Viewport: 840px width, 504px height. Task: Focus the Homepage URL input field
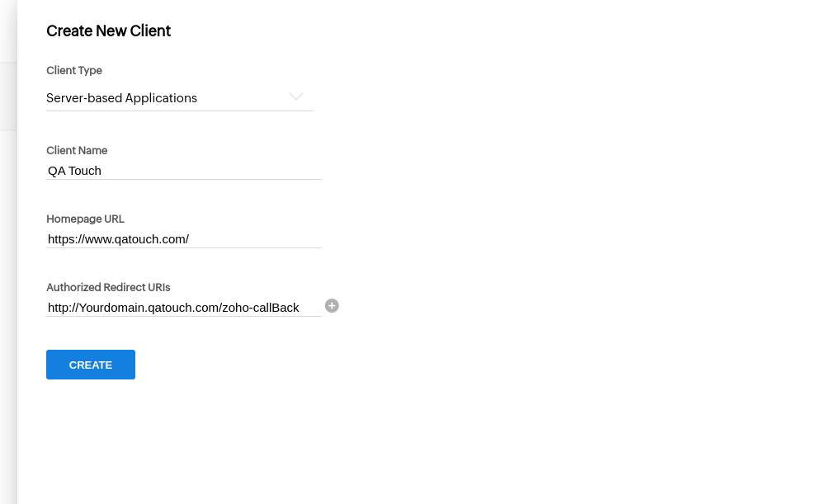pyautogui.click(x=248, y=239)
